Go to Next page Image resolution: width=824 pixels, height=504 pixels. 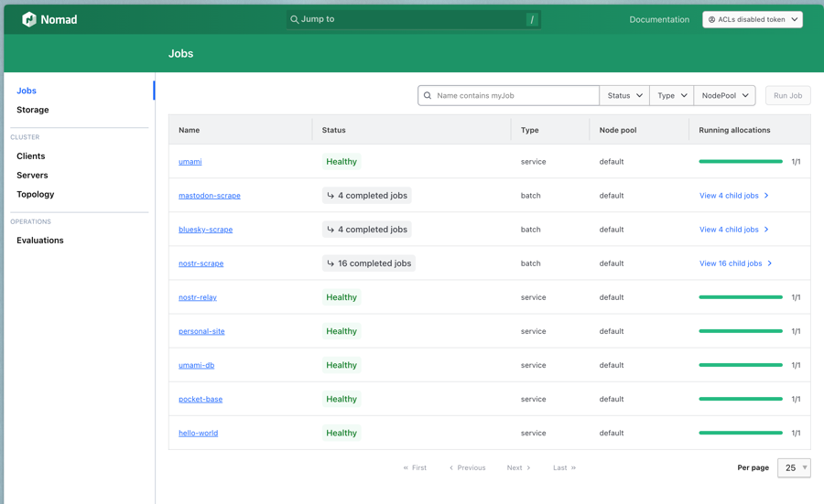(x=519, y=467)
